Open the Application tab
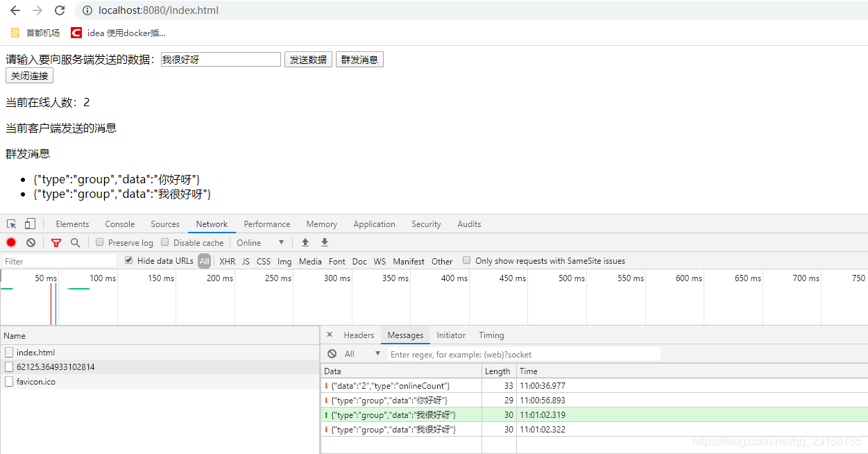This screenshot has width=868, height=454. pos(374,224)
